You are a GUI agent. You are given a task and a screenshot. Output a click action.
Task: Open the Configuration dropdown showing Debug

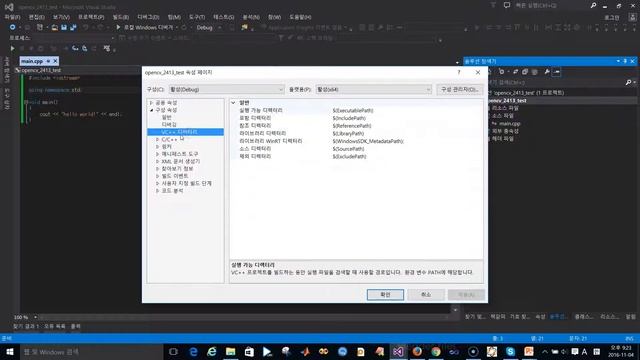pos(227,89)
